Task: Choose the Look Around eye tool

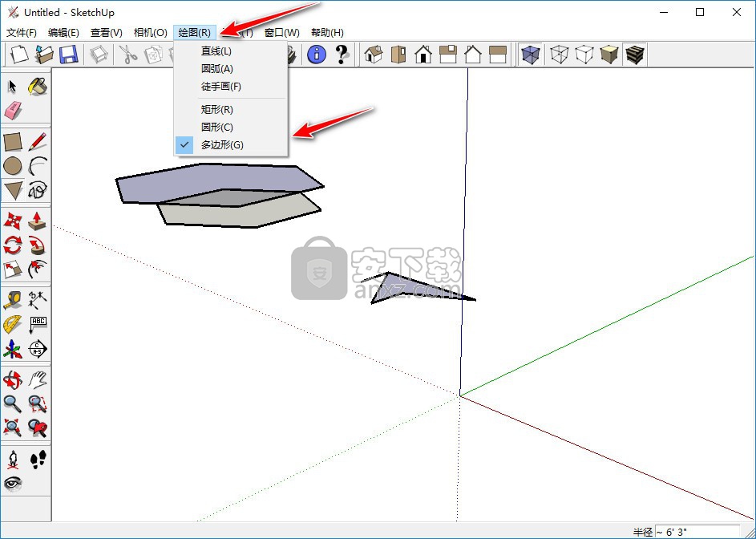Action: 13,484
